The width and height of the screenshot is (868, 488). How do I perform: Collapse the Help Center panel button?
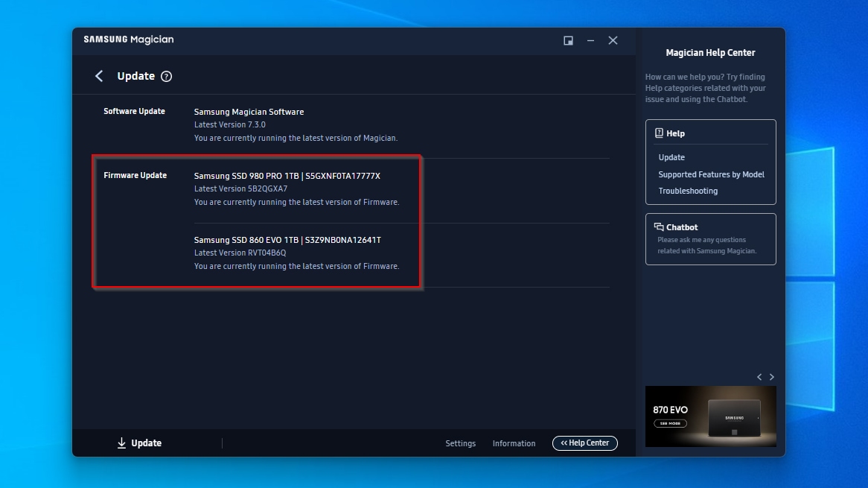584,443
